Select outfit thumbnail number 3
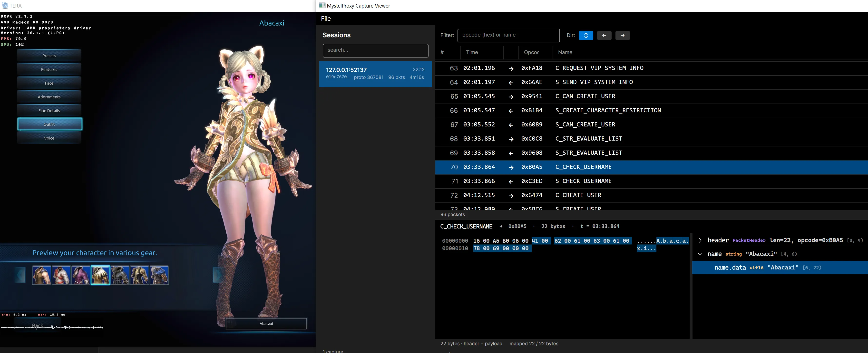 pos(81,275)
